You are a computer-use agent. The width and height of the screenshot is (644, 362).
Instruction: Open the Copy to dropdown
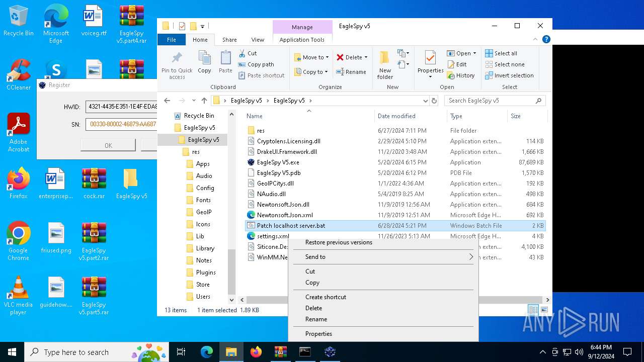[311, 72]
